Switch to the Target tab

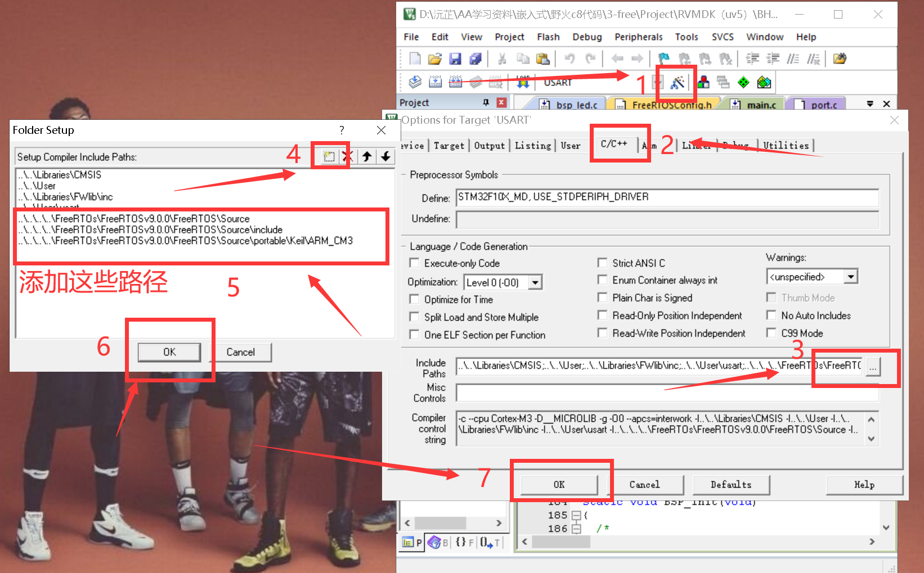449,145
